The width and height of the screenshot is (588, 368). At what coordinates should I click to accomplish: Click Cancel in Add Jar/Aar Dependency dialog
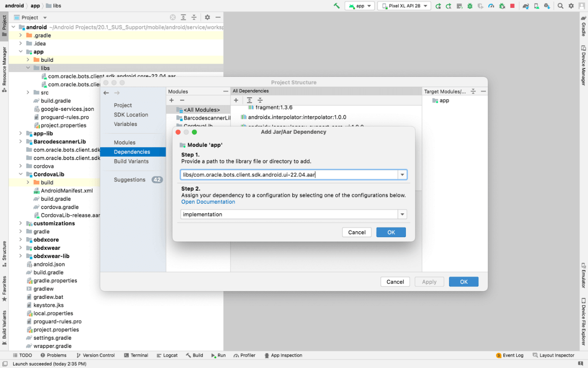coord(357,232)
